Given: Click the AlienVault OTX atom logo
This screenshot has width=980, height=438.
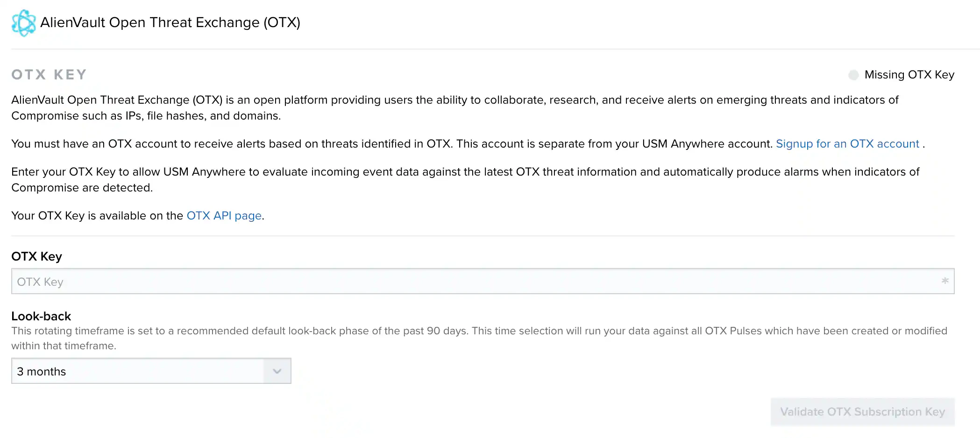Looking at the screenshot, I should [x=23, y=23].
